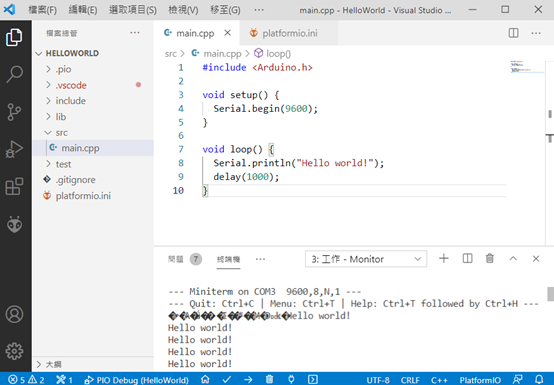Open errors and warnings count in status bar
This screenshot has height=385, width=554.
pos(26,380)
